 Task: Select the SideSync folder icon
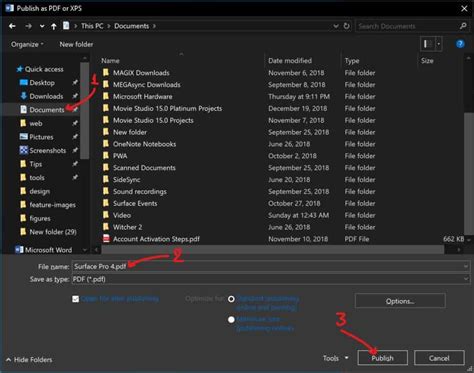[x=106, y=179]
